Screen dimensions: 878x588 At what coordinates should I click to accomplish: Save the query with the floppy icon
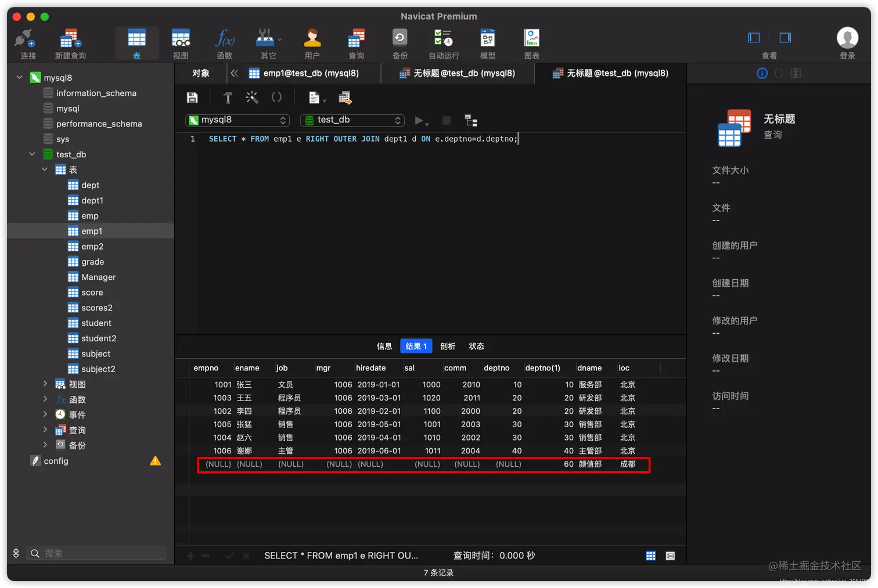(x=192, y=98)
